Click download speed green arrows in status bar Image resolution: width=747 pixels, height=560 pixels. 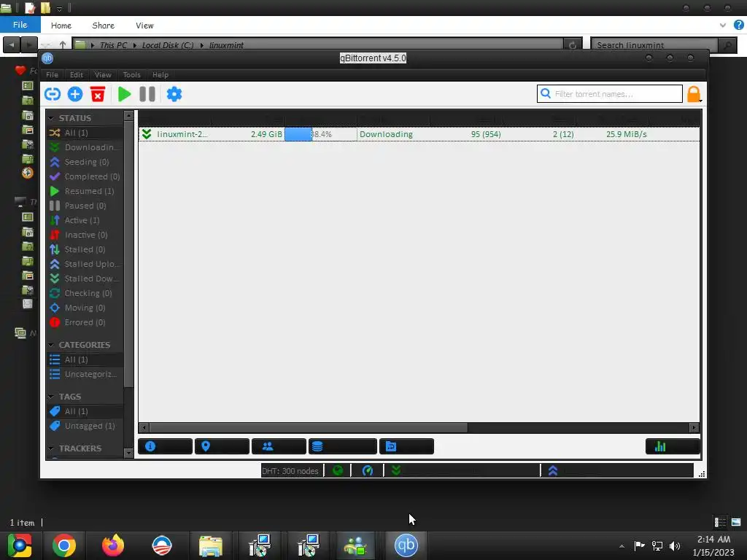click(396, 470)
